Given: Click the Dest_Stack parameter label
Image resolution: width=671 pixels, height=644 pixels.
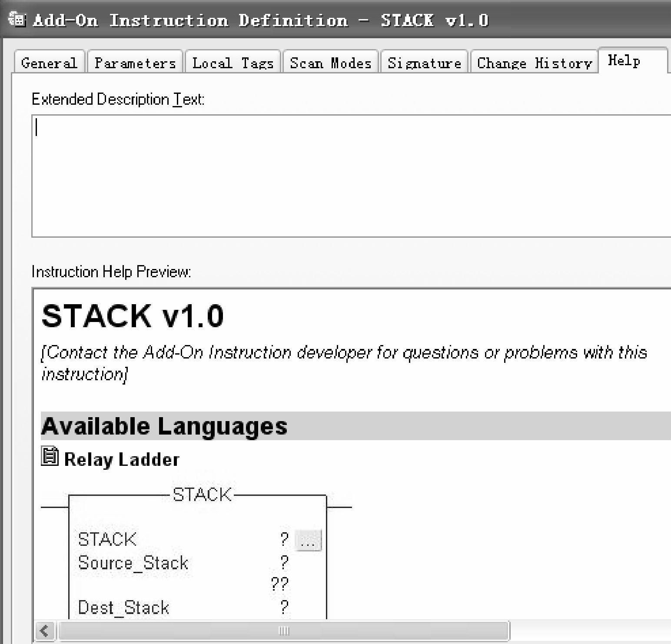Looking at the screenshot, I should coord(123,607).
